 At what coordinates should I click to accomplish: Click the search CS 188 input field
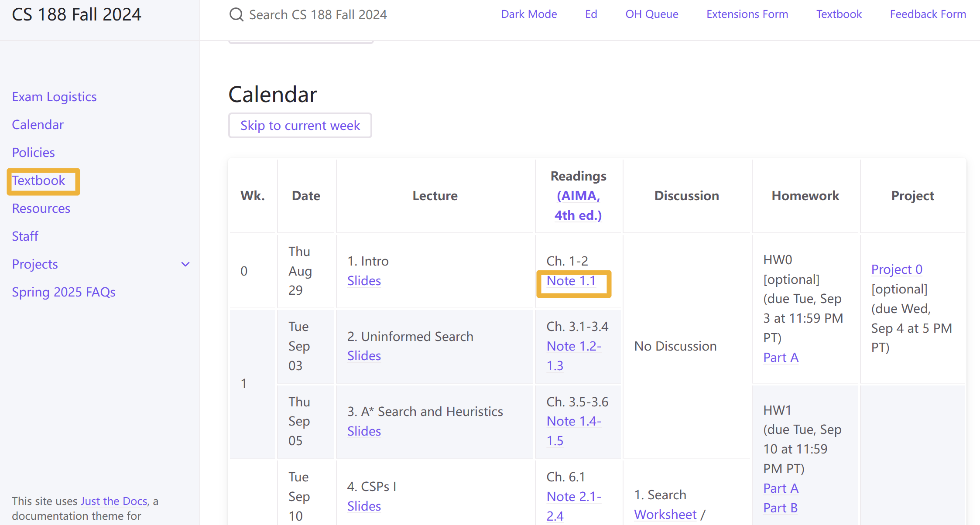tap(318, 15)
